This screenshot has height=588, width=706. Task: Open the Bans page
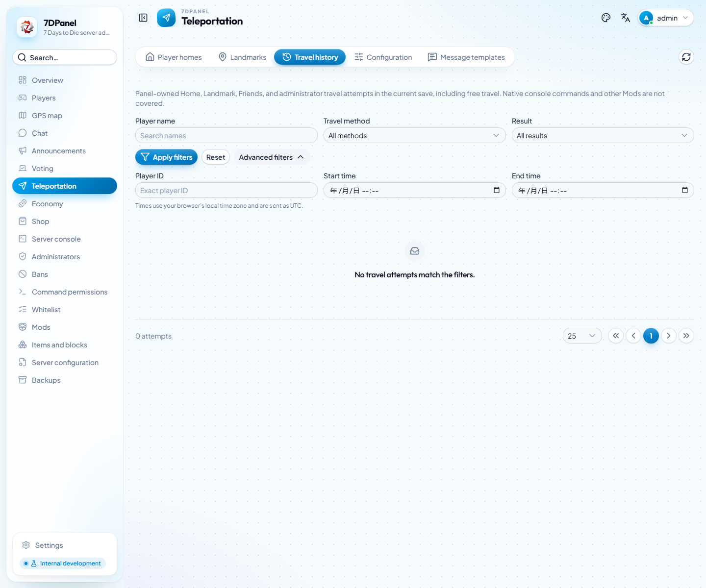[65, 274]
